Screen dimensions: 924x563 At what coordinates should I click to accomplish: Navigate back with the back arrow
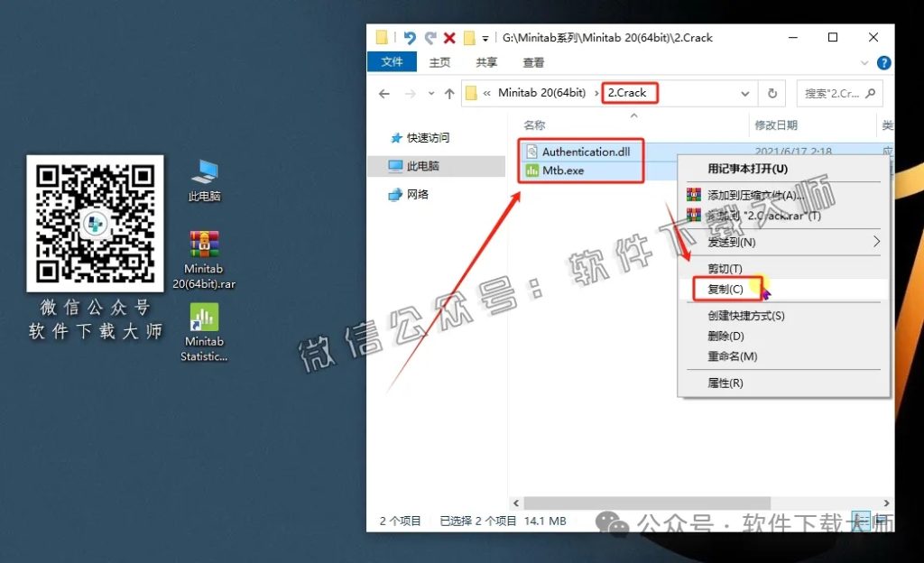click(x=383, y=93)
